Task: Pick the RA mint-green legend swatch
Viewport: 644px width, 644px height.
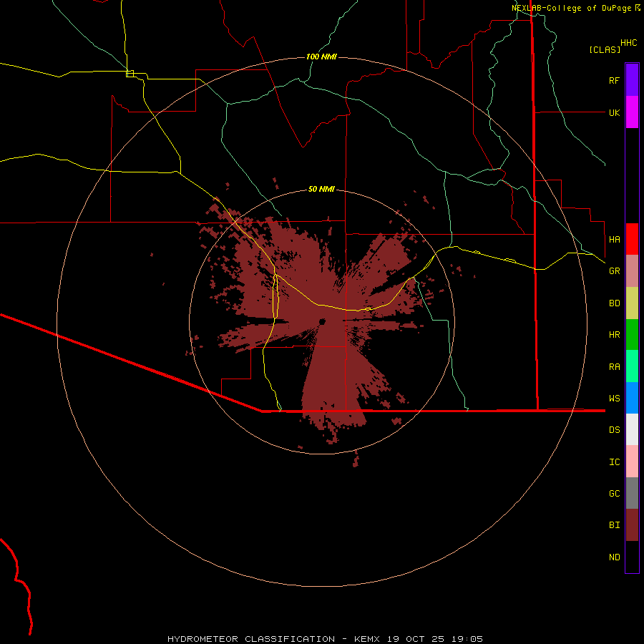Action: click(632, 366)
